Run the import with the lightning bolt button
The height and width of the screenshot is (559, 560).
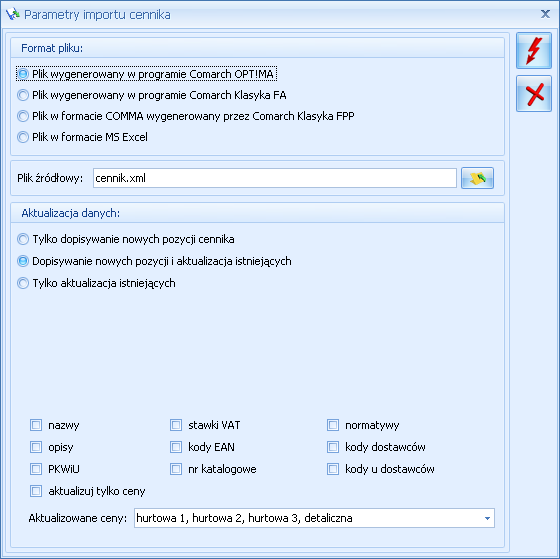[x=534, y=51]
